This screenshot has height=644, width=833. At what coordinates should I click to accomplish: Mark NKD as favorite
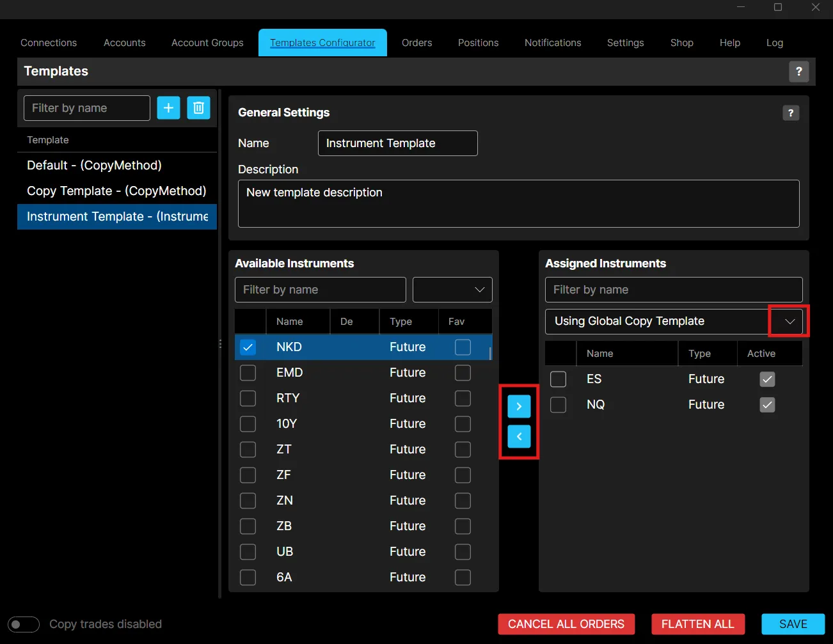tap(463, 347)
